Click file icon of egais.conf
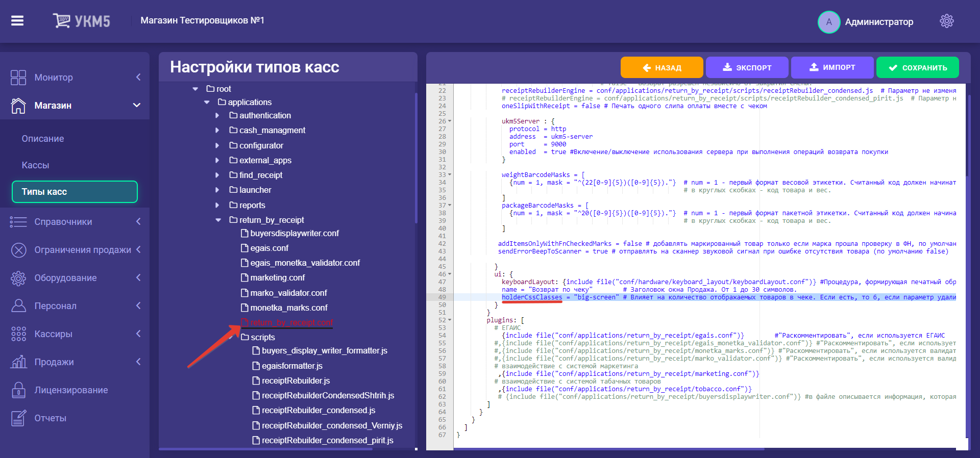 tap(244, 248)
